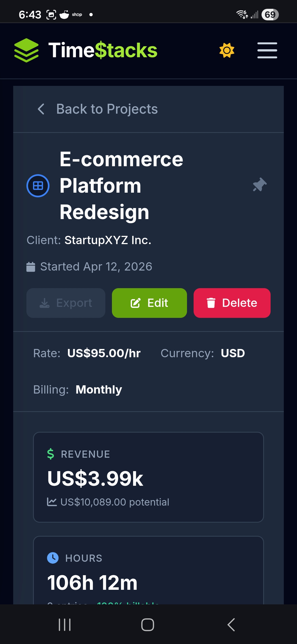Click the trend chart icon near potential revenue
The width and height of the screenshot is (297, 644).
[52, 501]
